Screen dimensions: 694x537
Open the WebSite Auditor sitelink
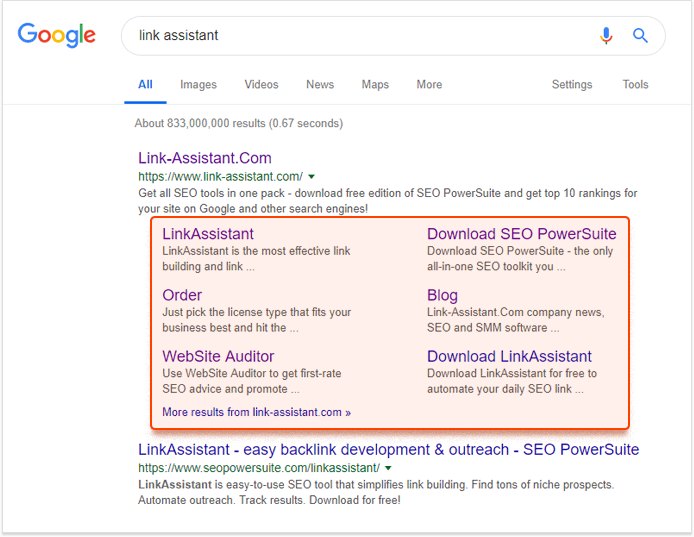218,356
